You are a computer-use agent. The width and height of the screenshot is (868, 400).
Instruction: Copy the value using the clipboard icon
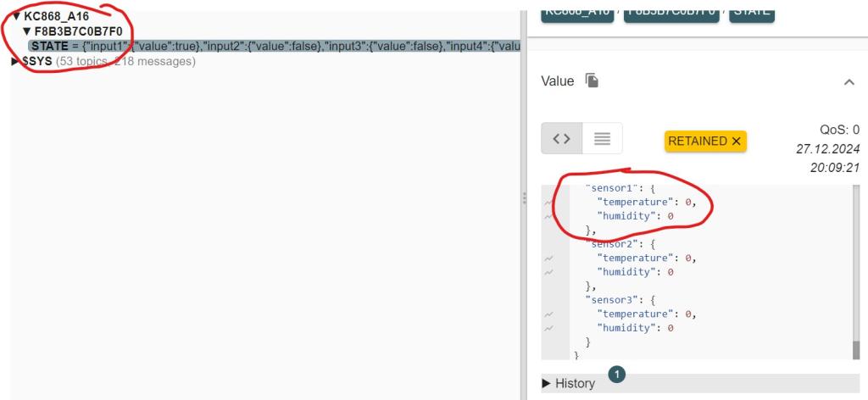(x=593, y=81)
